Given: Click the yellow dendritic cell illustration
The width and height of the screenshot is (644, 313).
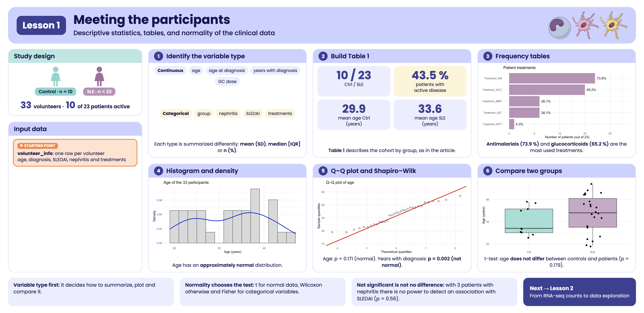Looking at the screenshot, I should (614, 25).
